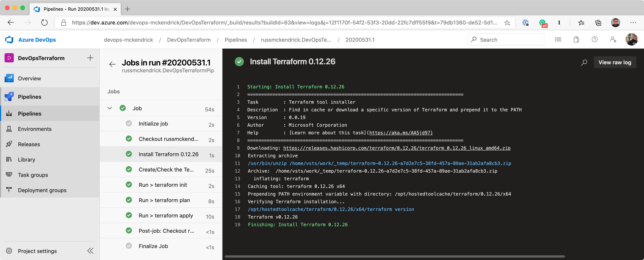Screen dimensions: 644x260
Task: Click the browser back arrow
Action: (11, 22)
